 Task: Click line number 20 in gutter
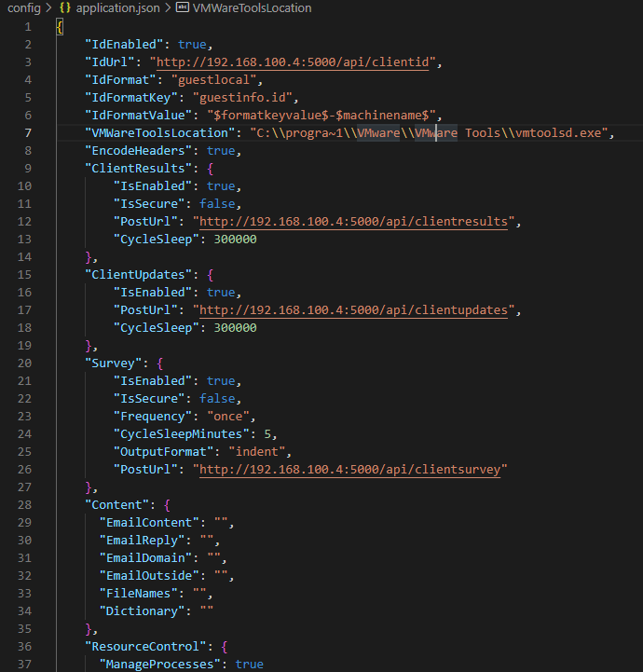pos(24,363)
